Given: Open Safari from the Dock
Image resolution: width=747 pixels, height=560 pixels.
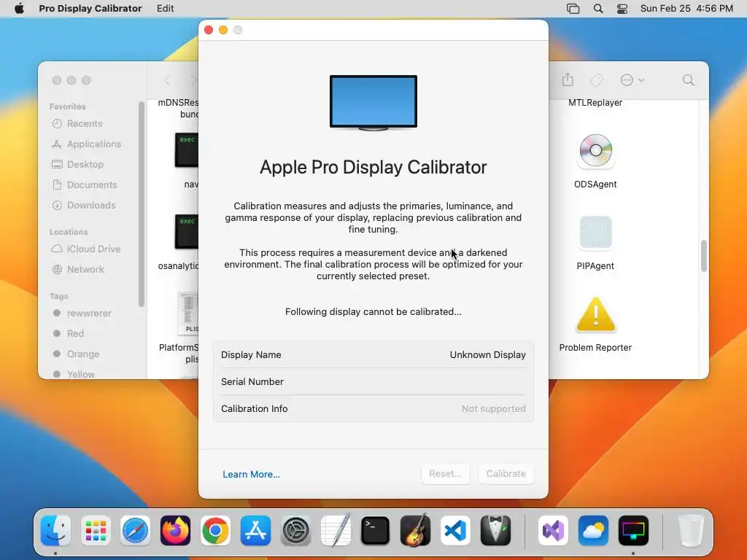Looking at the screenshot, I should pos(135,531).
